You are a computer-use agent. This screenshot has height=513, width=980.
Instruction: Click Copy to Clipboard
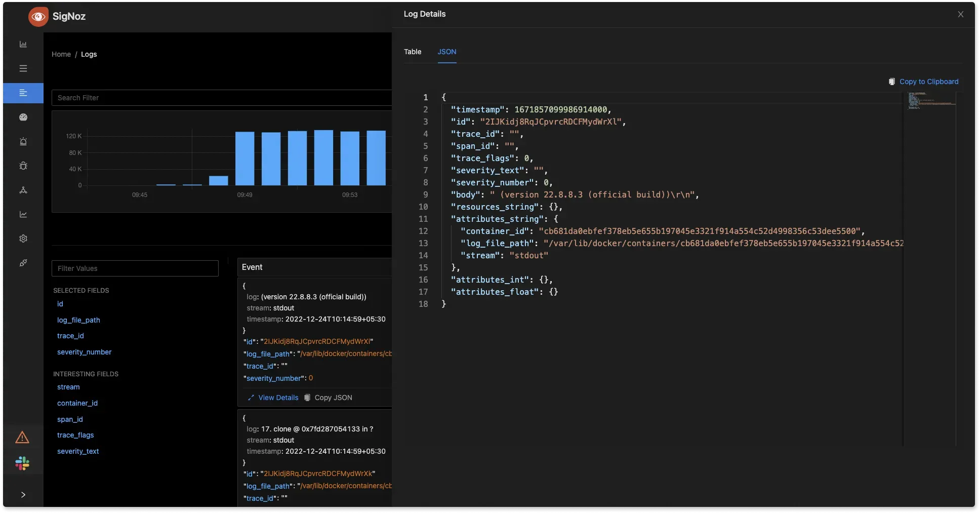coord(924,82)
